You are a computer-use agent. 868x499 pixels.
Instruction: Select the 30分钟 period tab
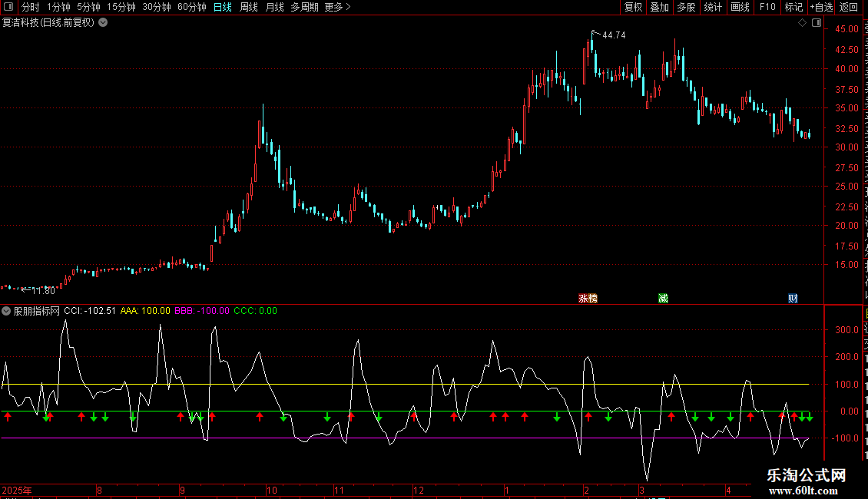click(x=157, y=7)
